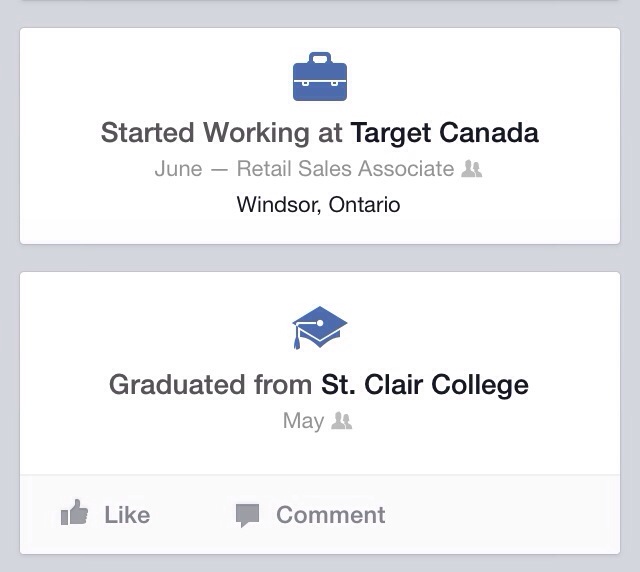Viewport: 640px width, 572px height.
Task: Tap the thumbs-up Like icon
Action: [x=75, y=514]
